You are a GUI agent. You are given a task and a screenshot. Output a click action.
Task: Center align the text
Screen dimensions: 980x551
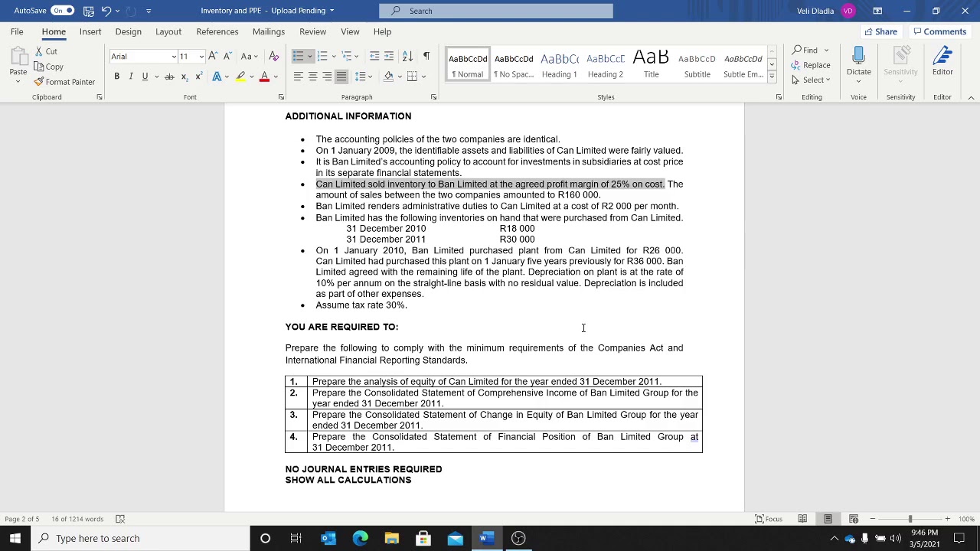312,77
